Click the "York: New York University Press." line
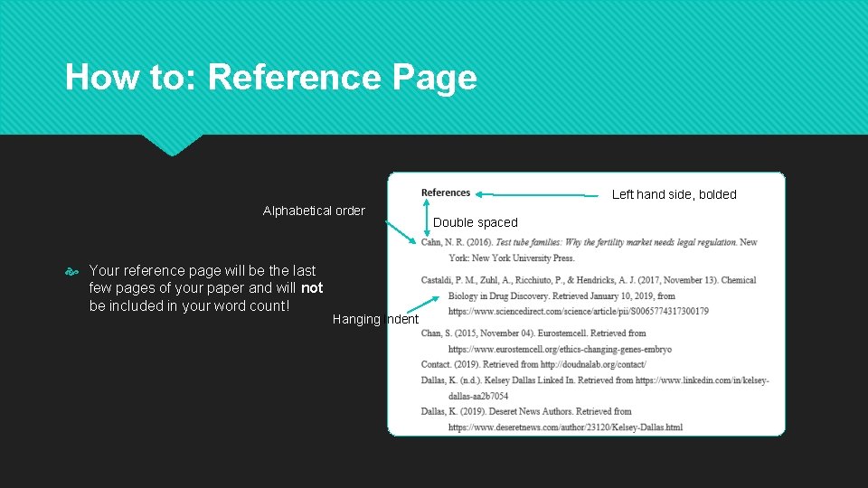The image size is (868, 488). click(x=512, y=258)
